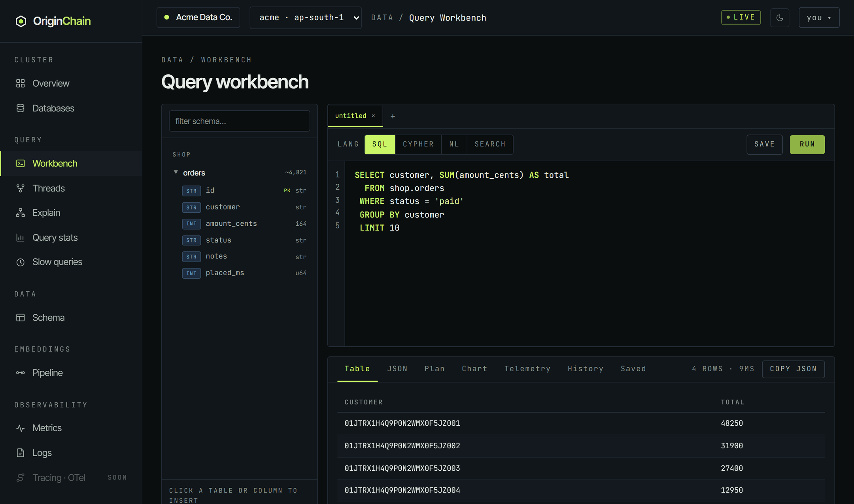
Task: Click the TOTAL column header
Action: tap(733, 402)
